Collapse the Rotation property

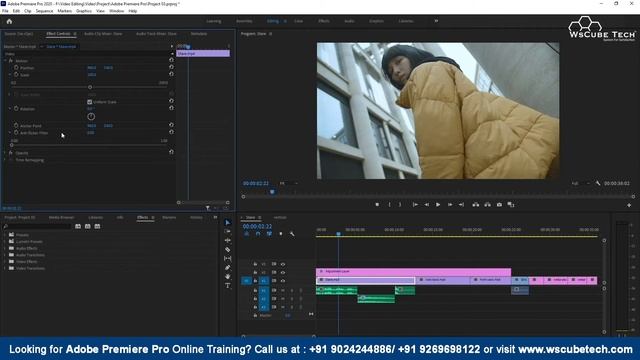click(10, 109)
